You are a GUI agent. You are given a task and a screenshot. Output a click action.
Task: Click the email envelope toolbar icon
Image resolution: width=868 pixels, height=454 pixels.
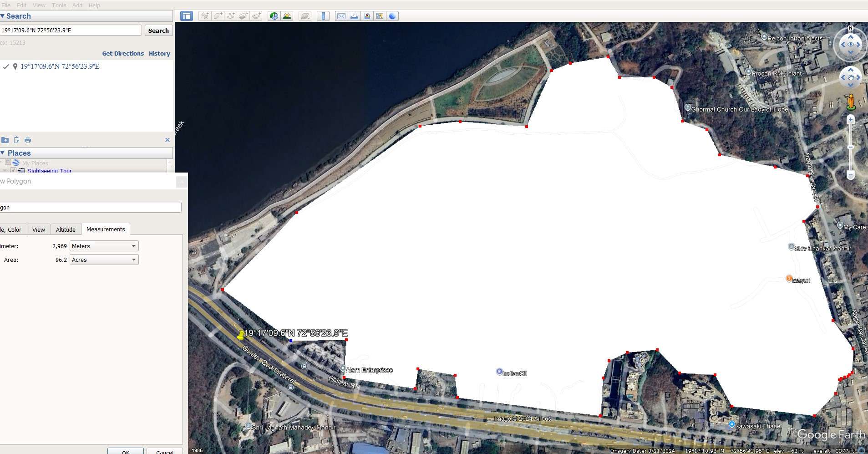click(x=341, y=16)
